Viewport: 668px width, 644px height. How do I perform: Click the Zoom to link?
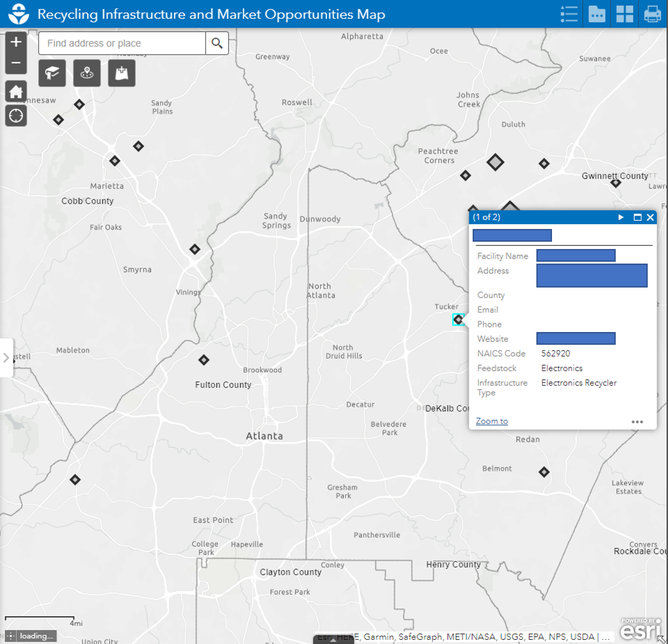[491, 421]
